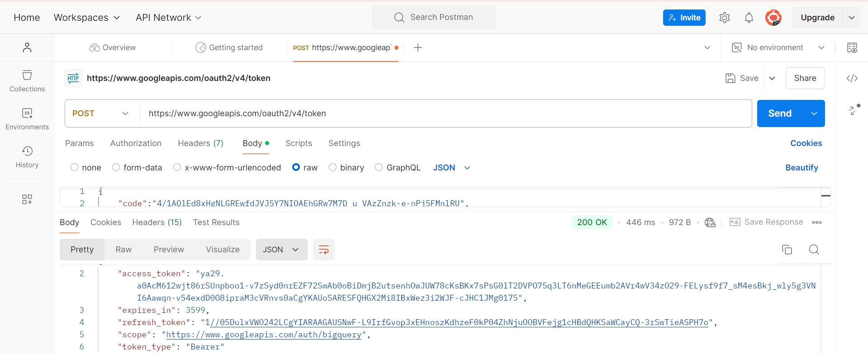868x354 pixels.
Task: Click the Upgrade button
Action: tap(817, 18)
